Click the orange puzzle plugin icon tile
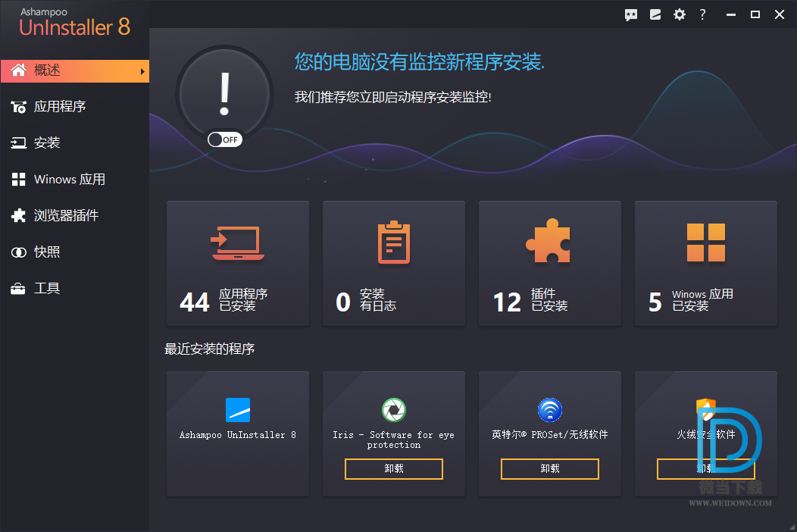The height and width of the screenshot is (532, 797). click(549, 241)
